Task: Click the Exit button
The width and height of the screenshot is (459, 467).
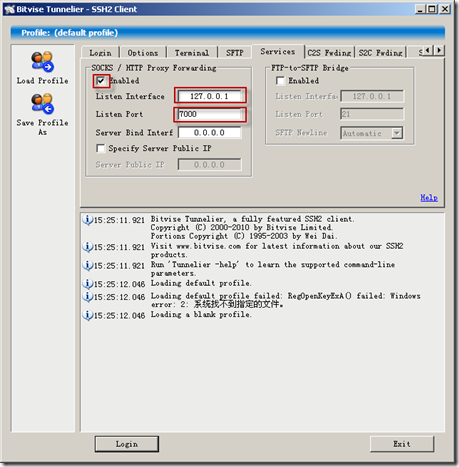Action: [402, 444]
